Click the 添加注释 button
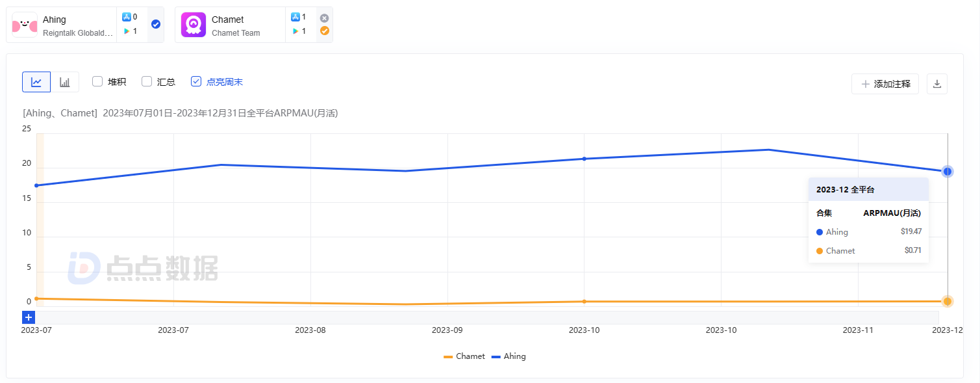The height and width of the screenshot is (383, 980). (x=885, y=84)
